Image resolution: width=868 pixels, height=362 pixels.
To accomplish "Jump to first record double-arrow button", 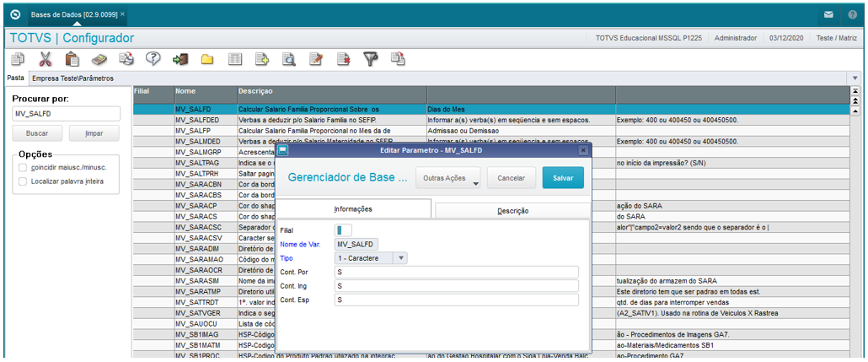I will coord(855,90).
